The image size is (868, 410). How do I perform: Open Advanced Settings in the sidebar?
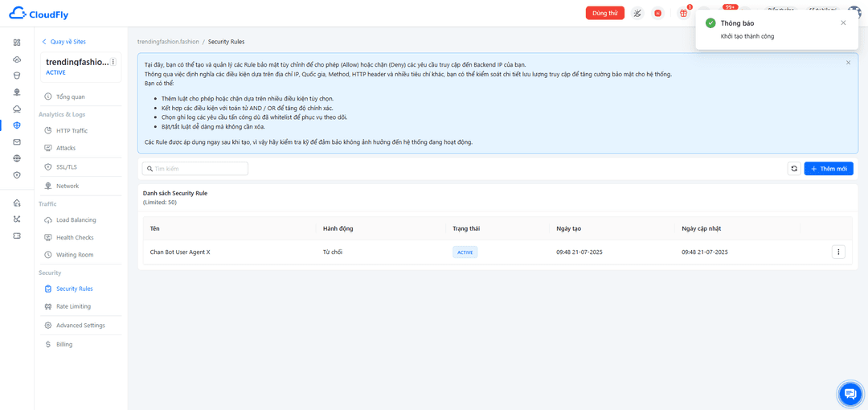click(80, 326)
